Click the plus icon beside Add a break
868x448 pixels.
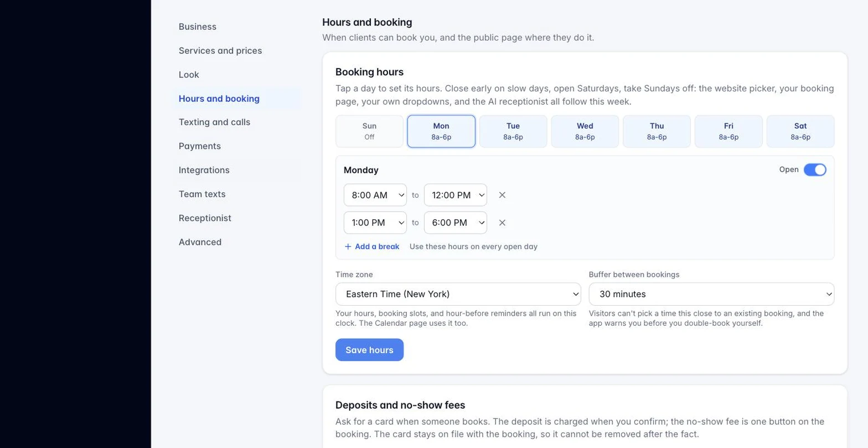(x=348, y=246)
